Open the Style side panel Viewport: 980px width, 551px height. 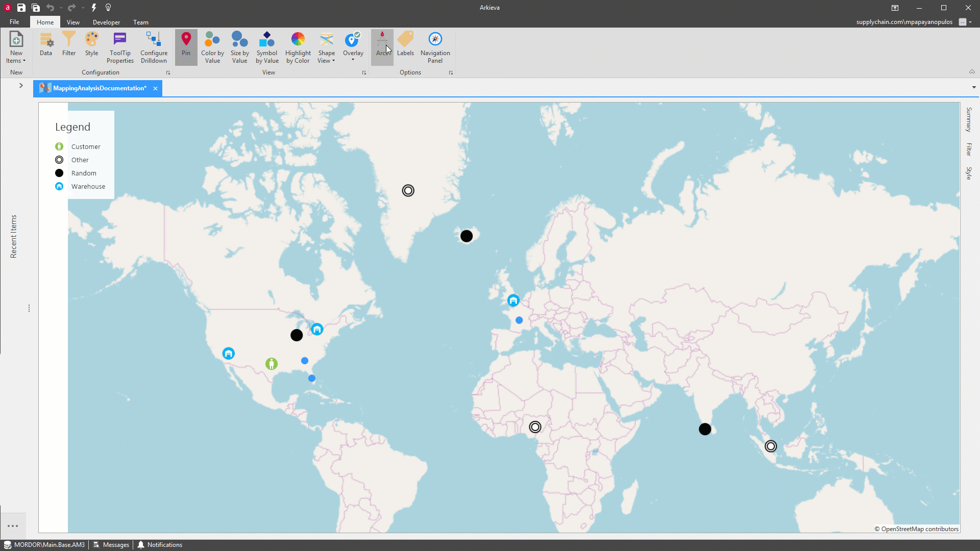pos(969,173)
